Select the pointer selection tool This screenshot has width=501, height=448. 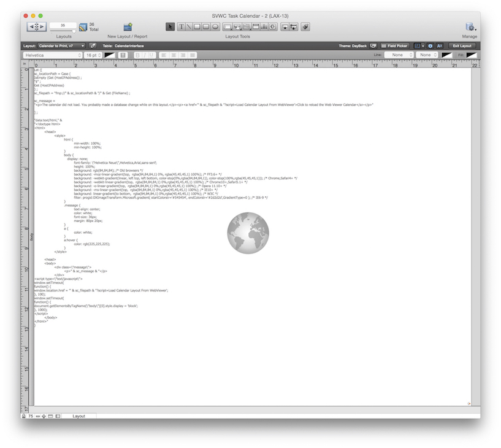tap(170, 27)
